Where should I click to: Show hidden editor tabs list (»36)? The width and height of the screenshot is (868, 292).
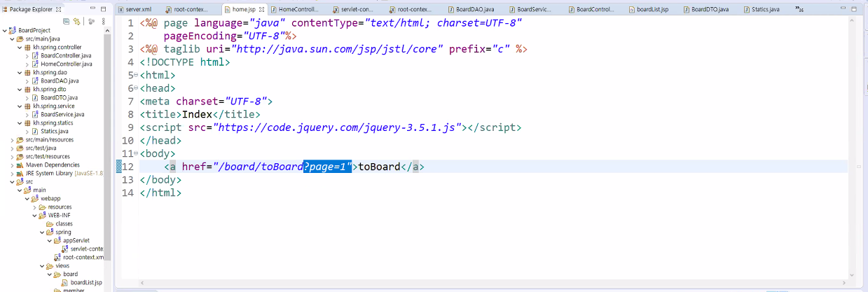click(x=799, y=9)
